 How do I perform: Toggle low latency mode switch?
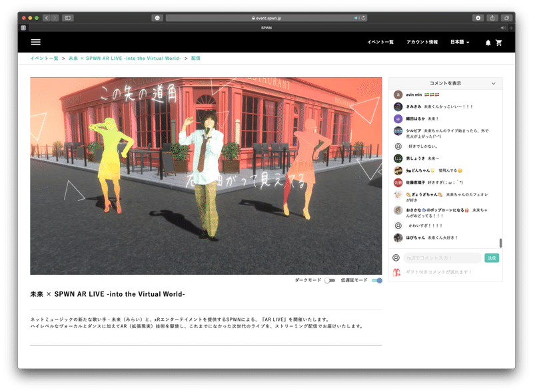[x=377, y=280]
